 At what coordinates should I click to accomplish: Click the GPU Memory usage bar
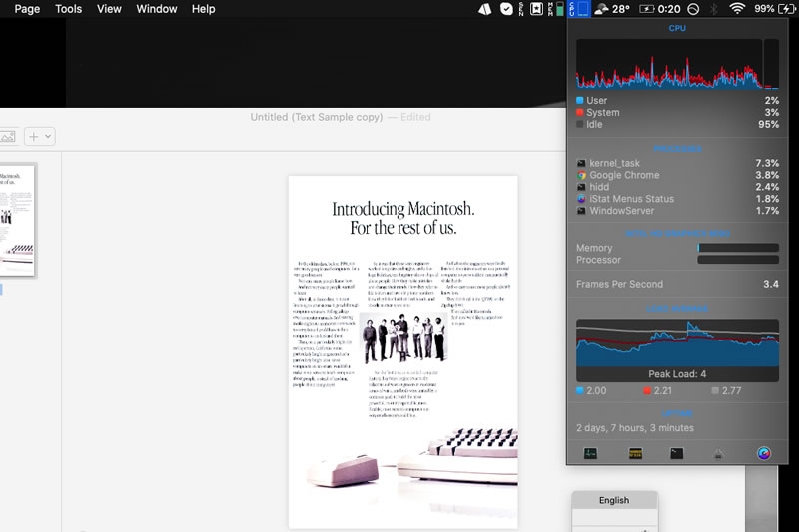coord(738,248)
